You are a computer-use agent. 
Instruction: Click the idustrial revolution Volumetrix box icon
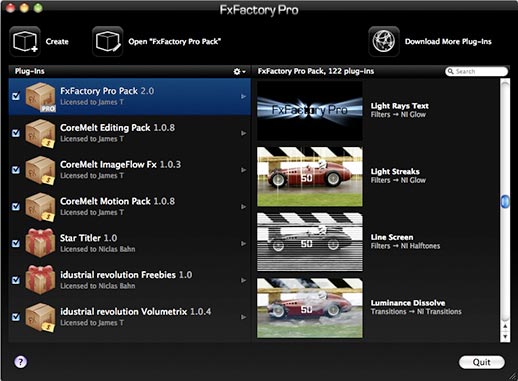click(x=40, y=317)
